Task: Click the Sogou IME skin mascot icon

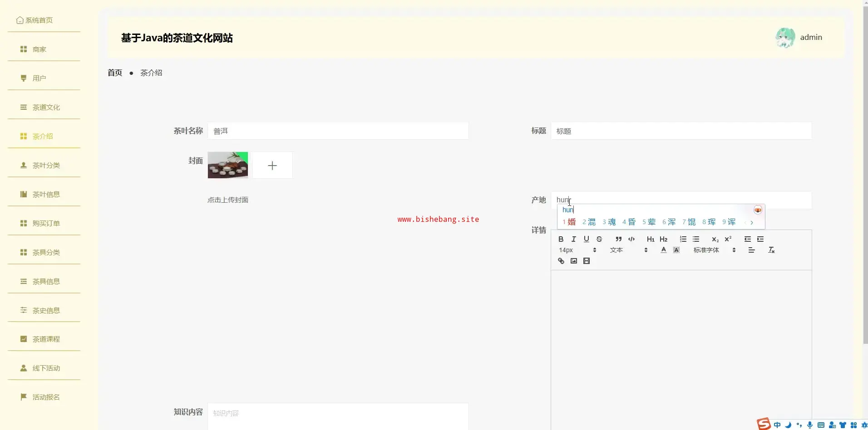Action: click(x=758, y=210)
